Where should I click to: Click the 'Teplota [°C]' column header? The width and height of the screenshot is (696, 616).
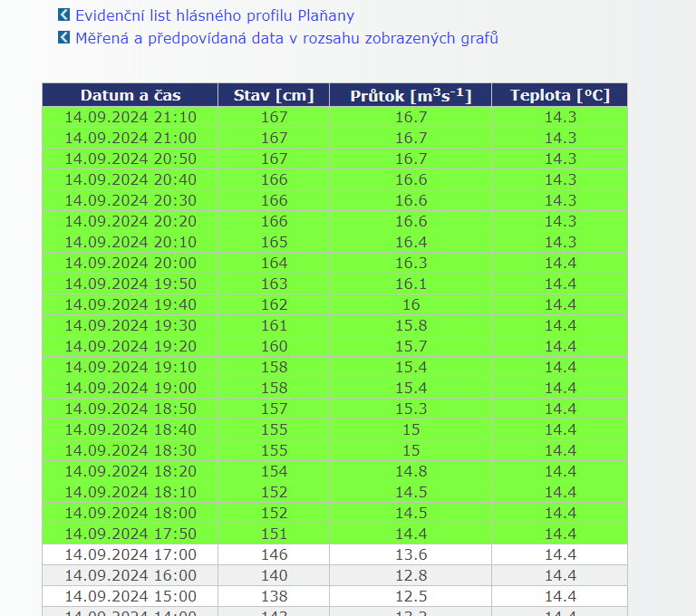559,95
